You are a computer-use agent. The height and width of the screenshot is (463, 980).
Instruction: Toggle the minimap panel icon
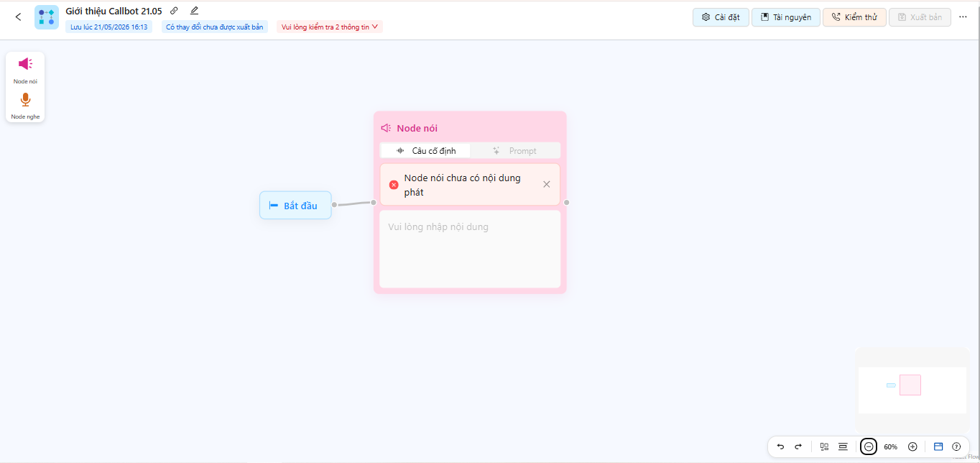[938, 446]
